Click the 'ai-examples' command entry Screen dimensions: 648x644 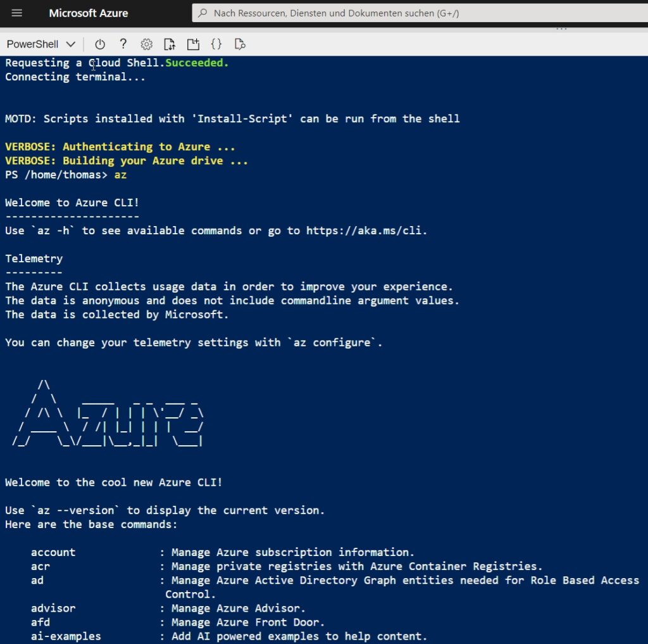click(66, 636)
